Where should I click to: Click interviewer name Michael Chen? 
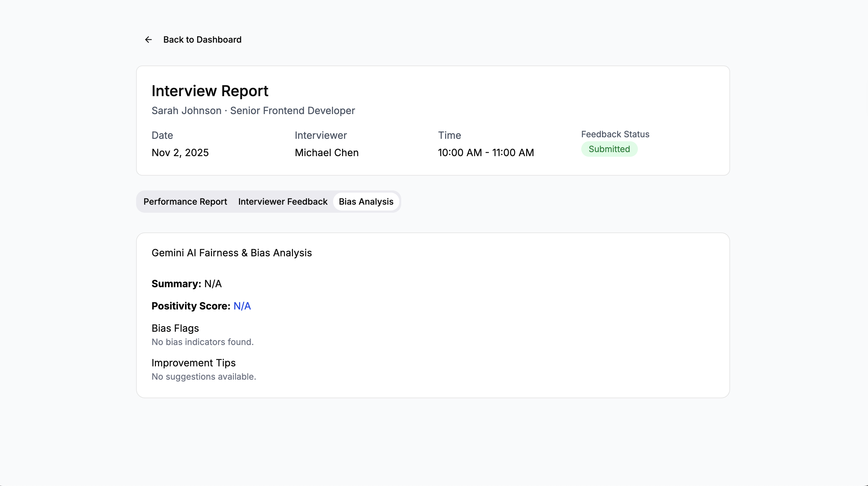click(326, 152)
